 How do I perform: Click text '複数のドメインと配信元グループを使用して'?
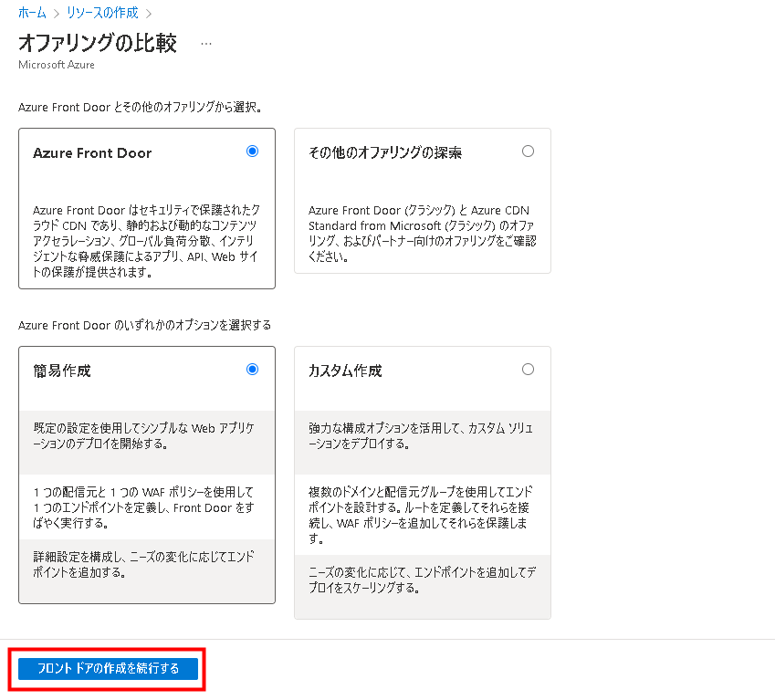tap(421, 515)
